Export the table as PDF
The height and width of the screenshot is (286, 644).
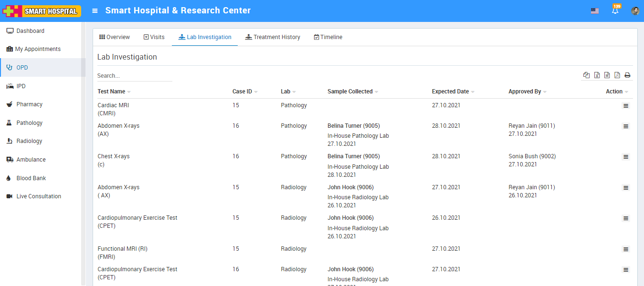(617, 75)
